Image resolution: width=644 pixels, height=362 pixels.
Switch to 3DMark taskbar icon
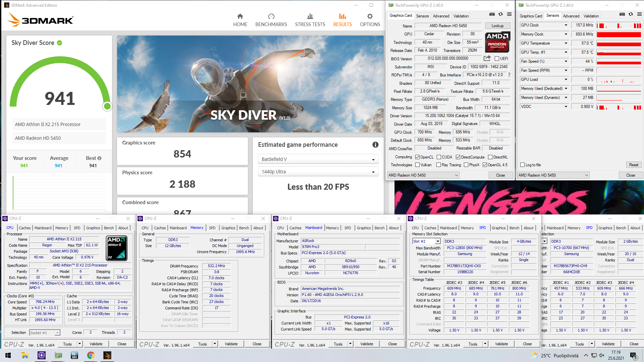tap(107, 355)
